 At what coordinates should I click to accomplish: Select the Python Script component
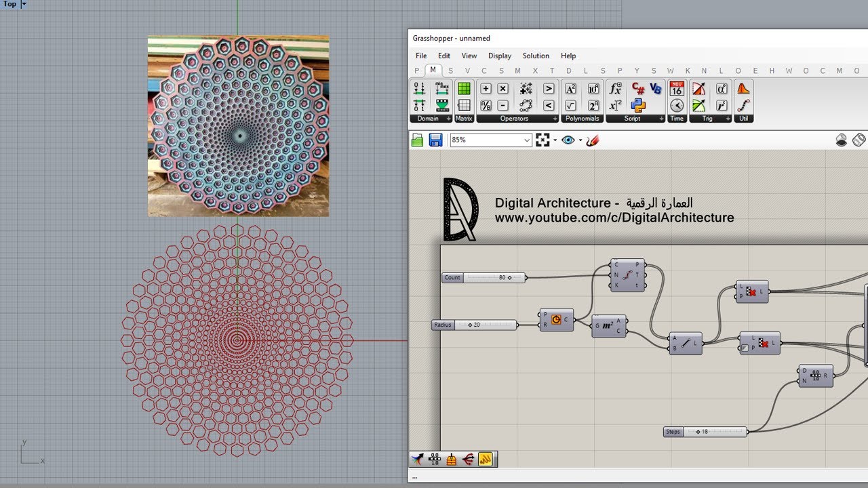click(638, 106)
